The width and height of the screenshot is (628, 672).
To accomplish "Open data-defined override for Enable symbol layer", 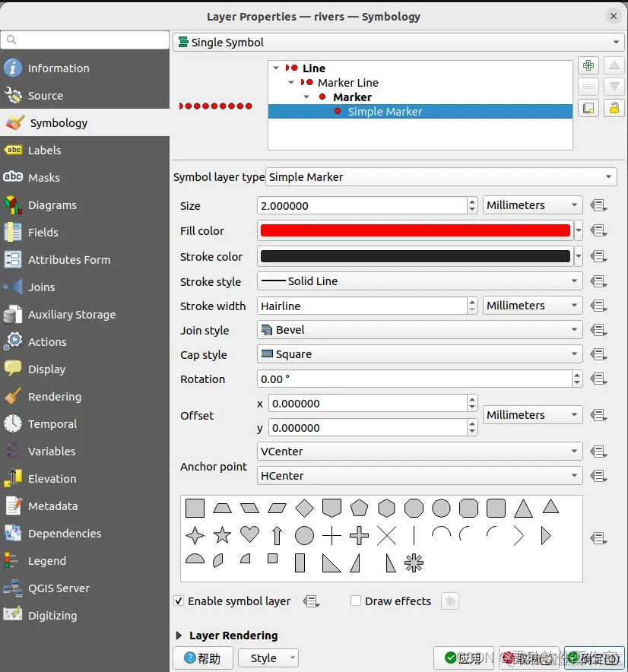I will pos(311,601).
